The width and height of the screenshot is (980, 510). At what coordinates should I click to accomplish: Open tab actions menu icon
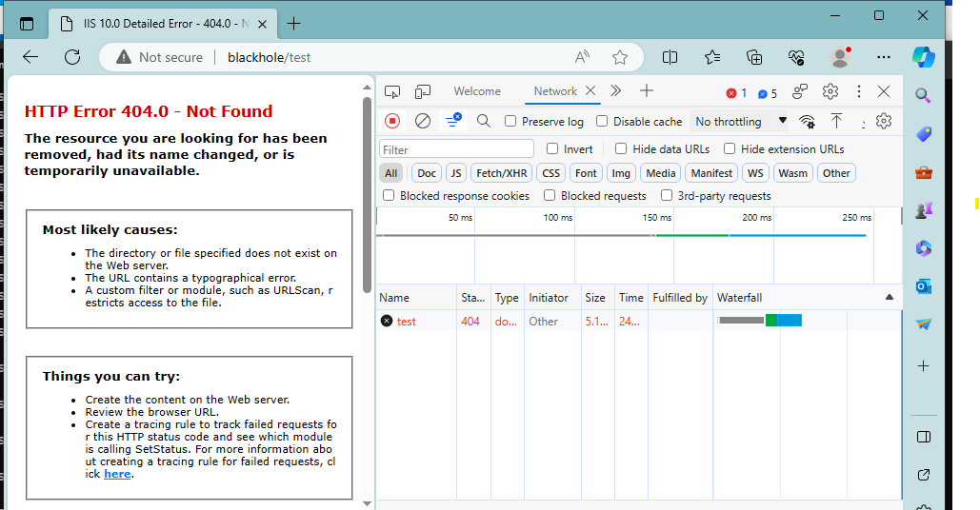27,24
